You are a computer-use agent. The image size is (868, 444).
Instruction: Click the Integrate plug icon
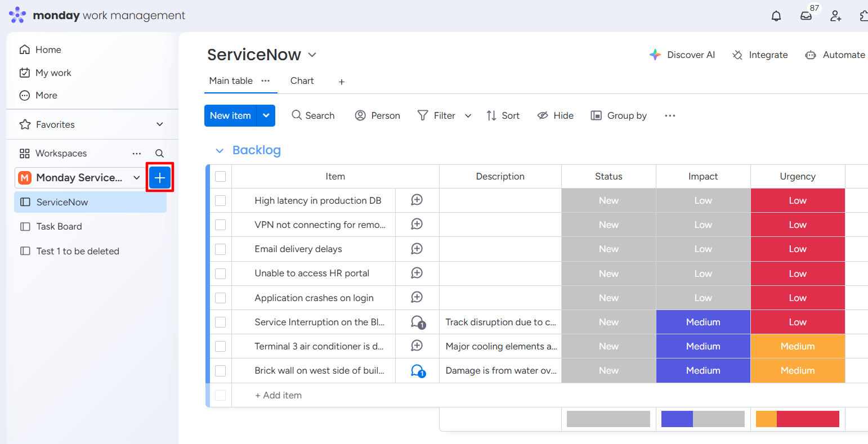click(x=737, y=55)
